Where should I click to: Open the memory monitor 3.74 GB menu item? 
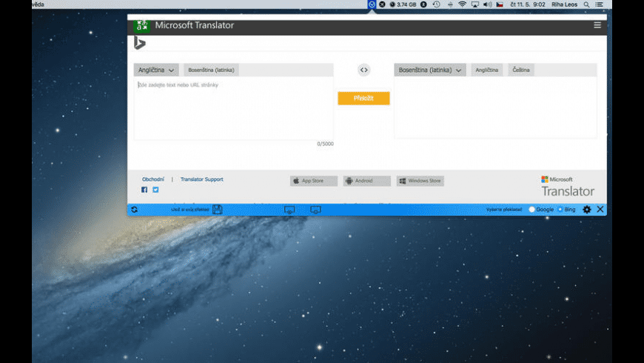pos(403,4)
